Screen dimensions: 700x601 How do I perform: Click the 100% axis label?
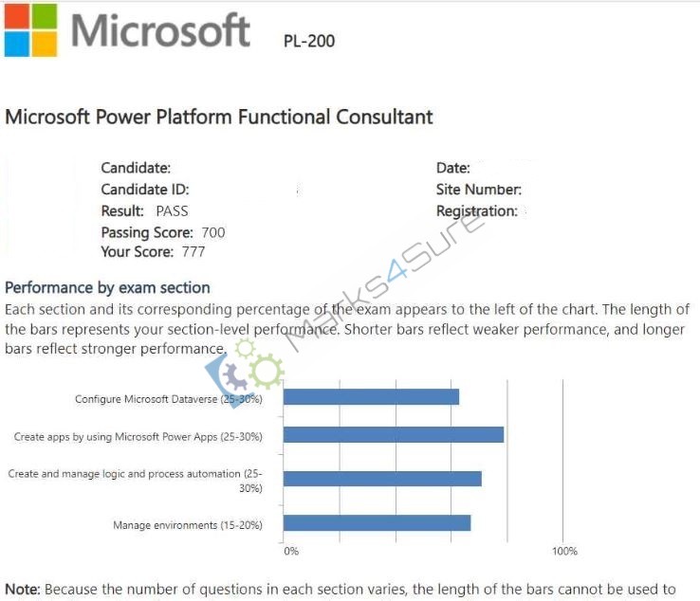(x=564, y=551)
